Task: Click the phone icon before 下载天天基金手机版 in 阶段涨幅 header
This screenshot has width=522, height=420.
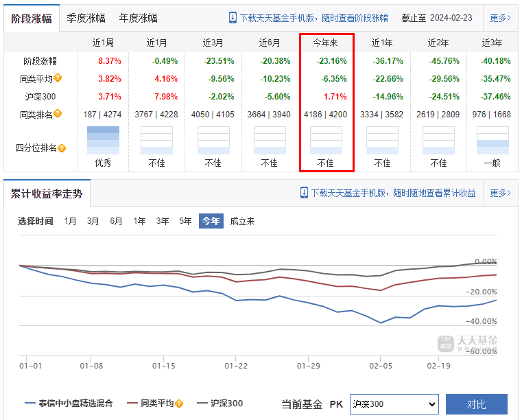Action: click(x=233, y=18)
